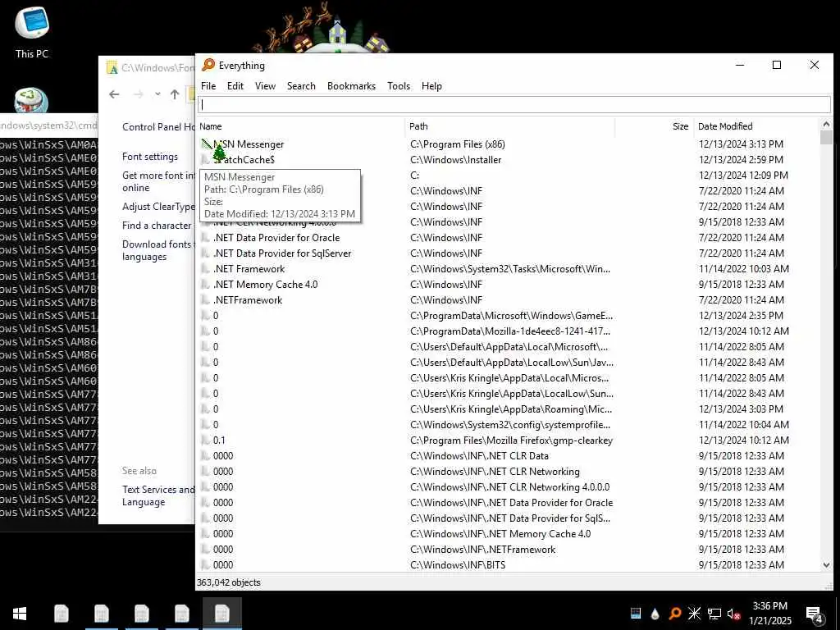Go back in the Fonts window
This screenshot has width=840, height=630.
pyautogui.click(x=114, y=94)
